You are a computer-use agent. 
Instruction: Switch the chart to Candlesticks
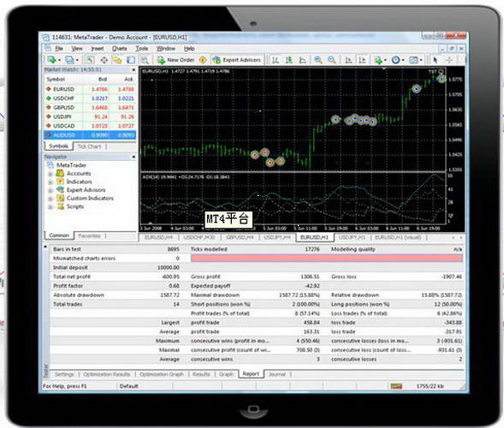(x=289, y=60)
